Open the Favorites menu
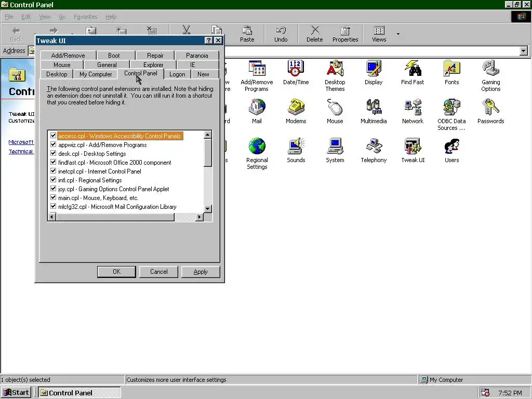The width and height of the screenshot is (532, 399). pyautogui.click(x=86, y=17)
